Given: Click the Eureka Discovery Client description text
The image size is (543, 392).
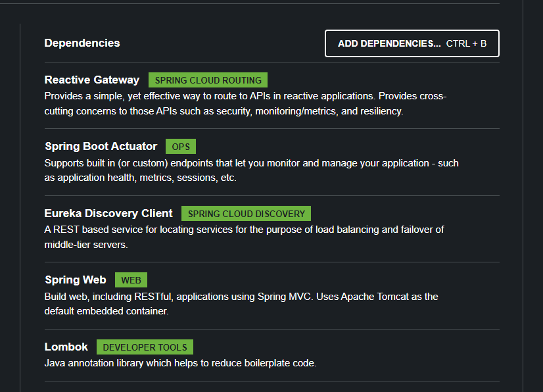Looking at the screenshot, I should click(244, 237).
